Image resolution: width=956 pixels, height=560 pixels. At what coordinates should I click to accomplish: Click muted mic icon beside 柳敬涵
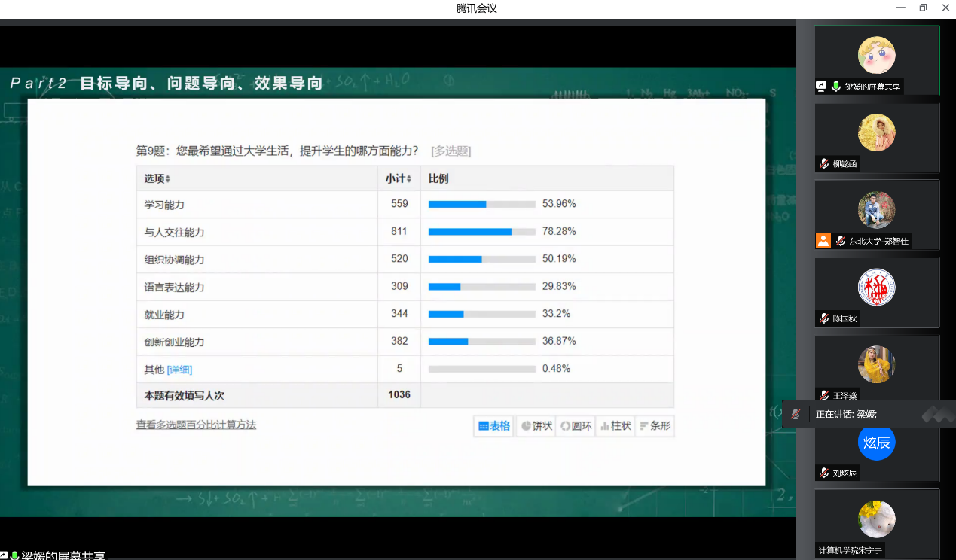[824, 164]
